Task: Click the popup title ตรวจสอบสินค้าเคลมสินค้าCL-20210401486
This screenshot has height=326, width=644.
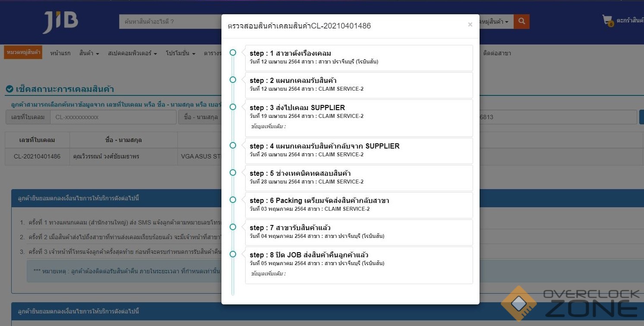Action: (x=299, y=26)
